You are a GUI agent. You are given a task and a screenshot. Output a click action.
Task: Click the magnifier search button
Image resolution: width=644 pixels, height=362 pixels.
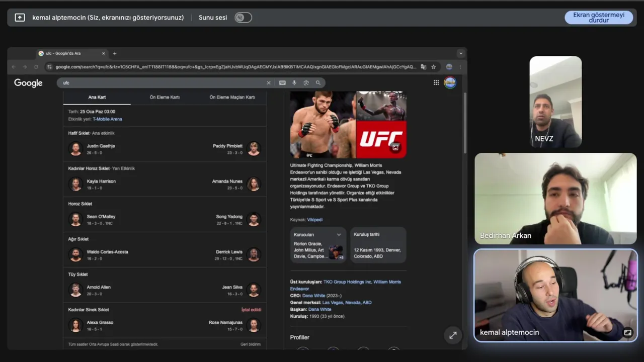pos(318,83)
